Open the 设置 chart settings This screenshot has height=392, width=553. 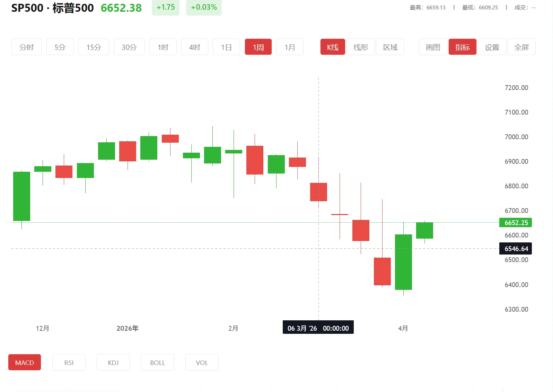coord(492,47)
